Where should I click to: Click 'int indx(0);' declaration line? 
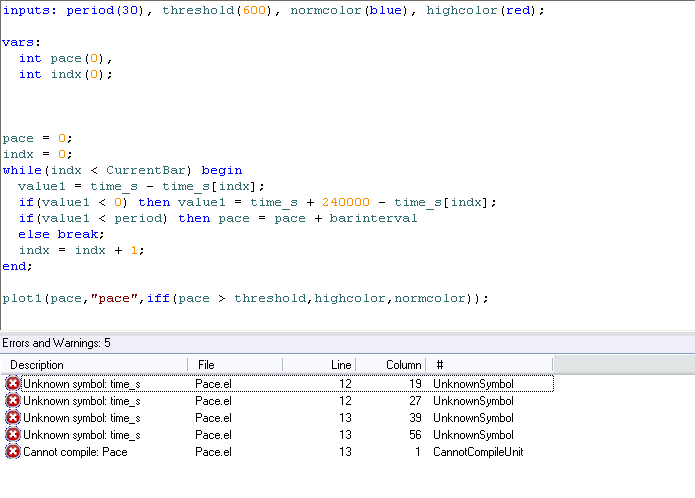(66, 74)
